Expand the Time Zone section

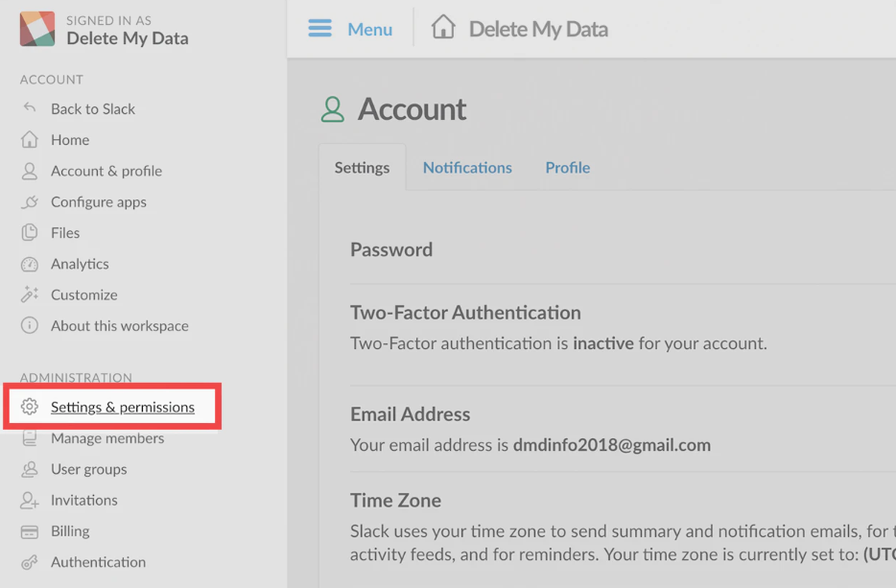[x=395, y=501]
